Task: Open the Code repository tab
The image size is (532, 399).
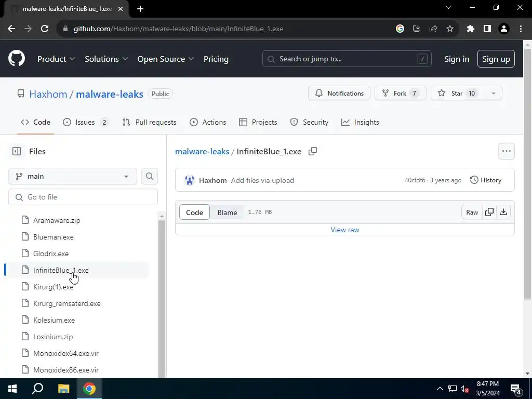Action: 36,122
